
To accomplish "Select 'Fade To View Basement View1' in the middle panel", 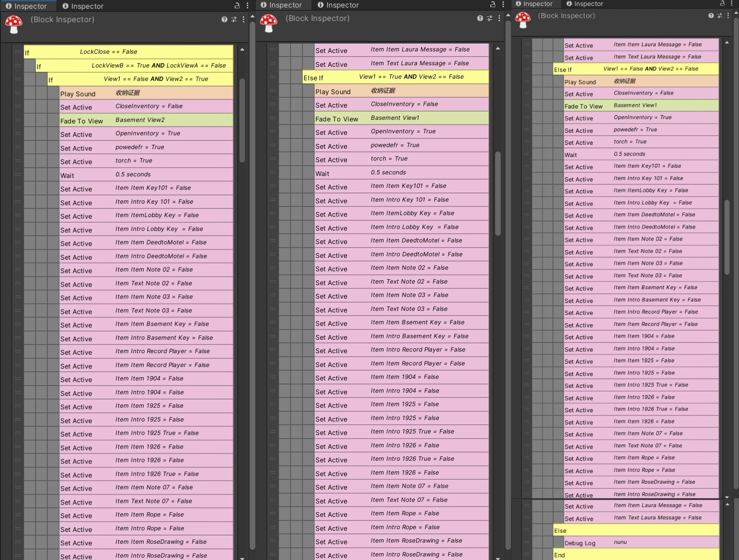I will 401,118.
